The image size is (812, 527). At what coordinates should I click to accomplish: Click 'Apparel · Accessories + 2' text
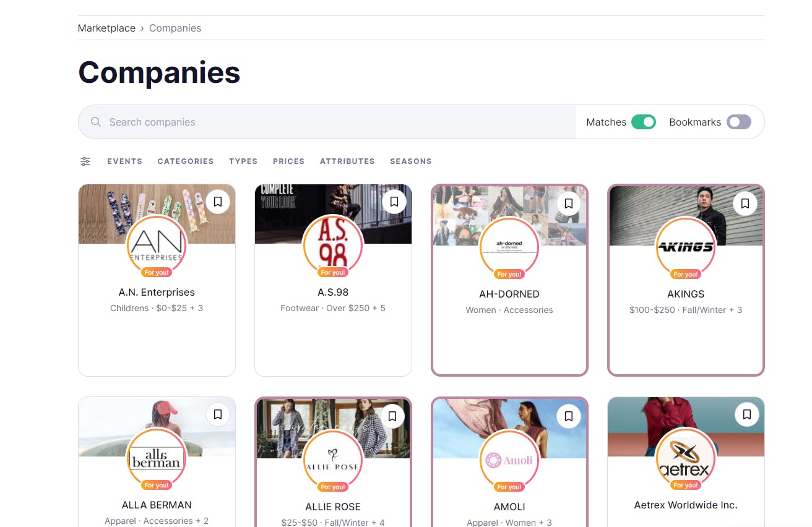coord(157,521)
